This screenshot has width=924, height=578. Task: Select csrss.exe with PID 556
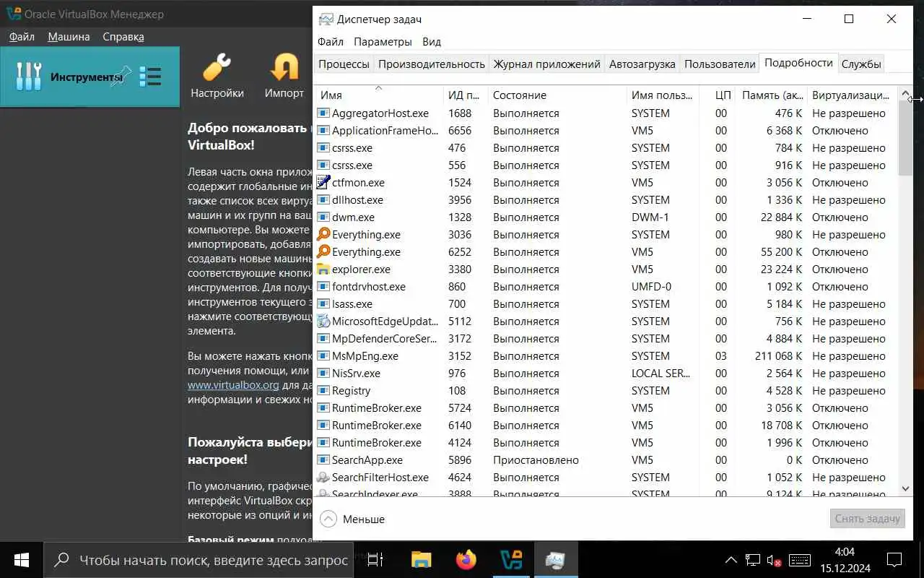coord(606,165)
